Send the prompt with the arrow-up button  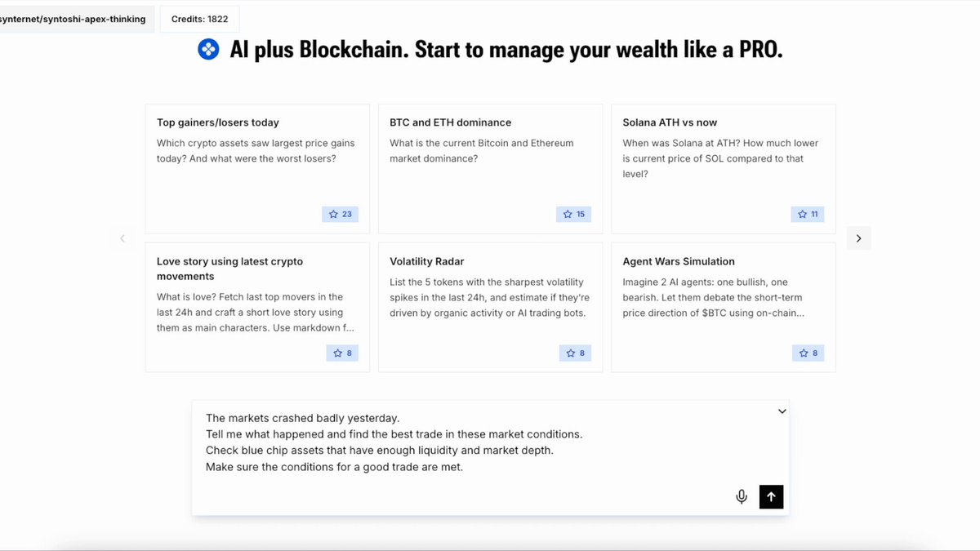pos(771,496)
